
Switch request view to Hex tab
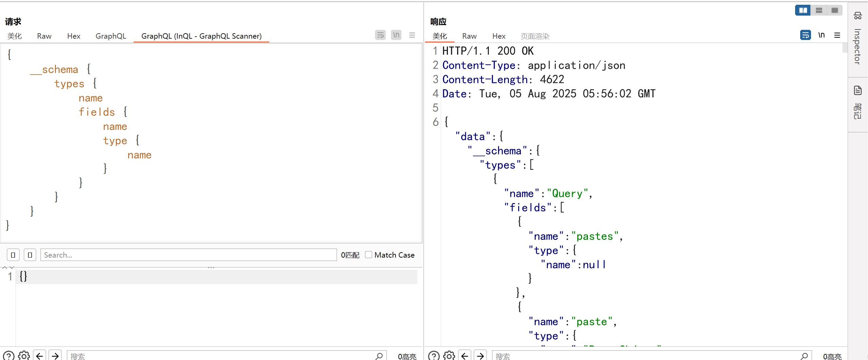[x=74, y=36]
